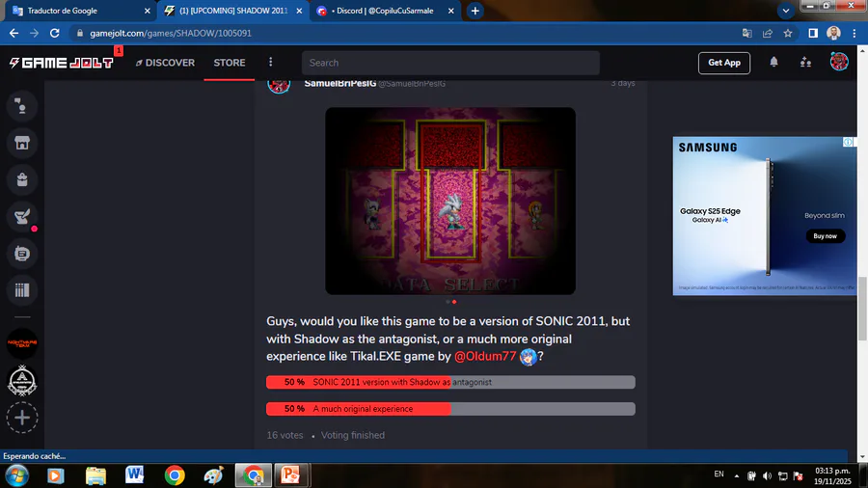The width and height of the screenshot is (868, 488).
Task: Open the STORE nav item
Action: click(x=230, y=63)
